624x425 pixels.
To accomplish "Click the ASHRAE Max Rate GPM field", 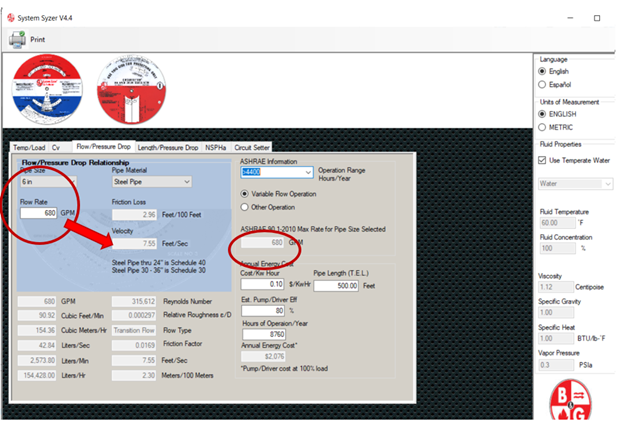I will (x=262, y=242).
